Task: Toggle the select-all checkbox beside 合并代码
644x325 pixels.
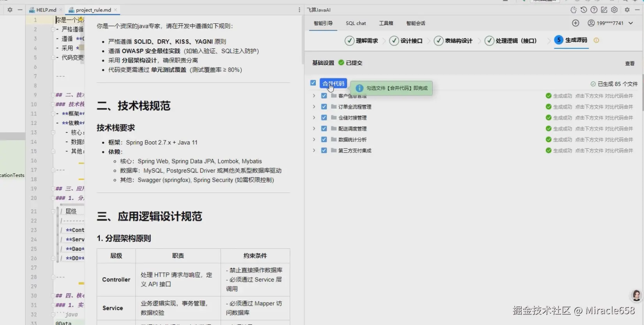Action: (313, 83)
